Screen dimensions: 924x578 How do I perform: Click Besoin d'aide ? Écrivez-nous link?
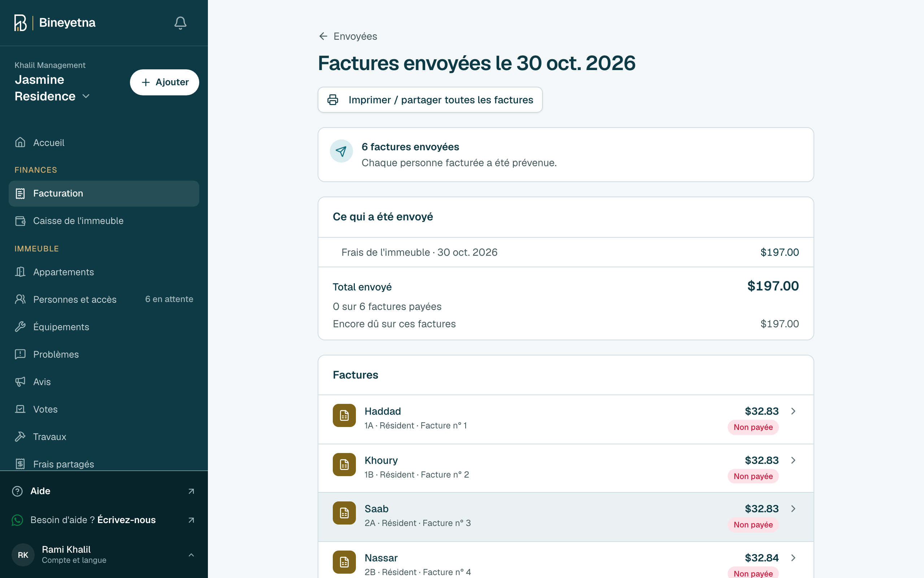(x=104, y=520)
